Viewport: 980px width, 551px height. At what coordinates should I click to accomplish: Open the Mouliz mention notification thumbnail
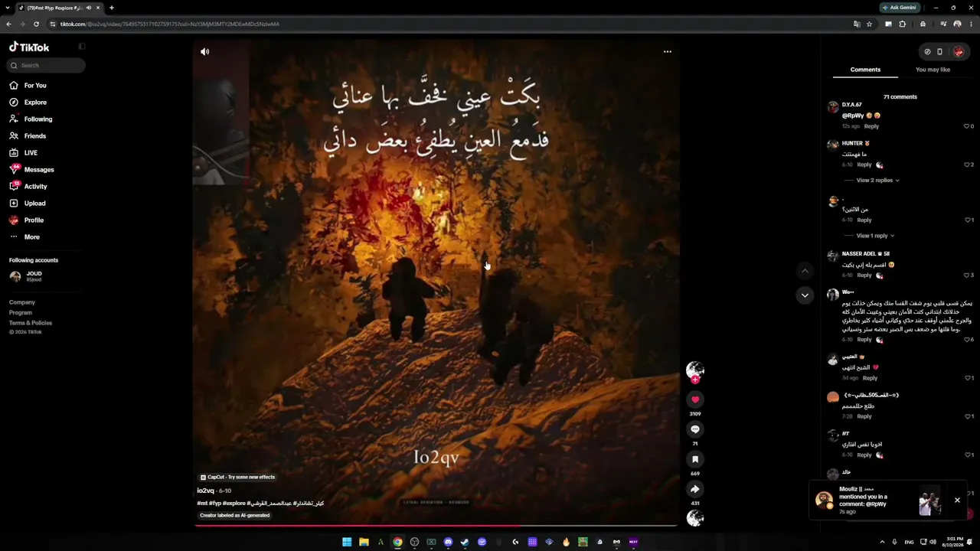tap(930, 500)
